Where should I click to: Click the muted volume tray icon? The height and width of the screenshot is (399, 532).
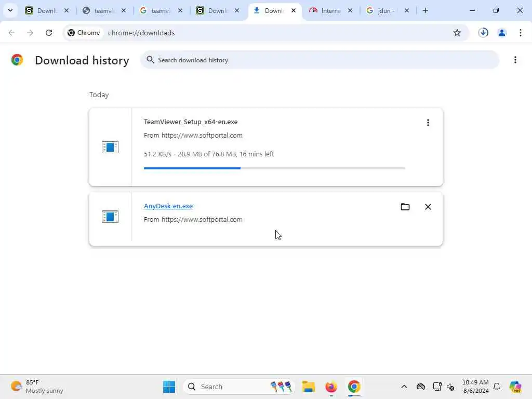point(450,387)
